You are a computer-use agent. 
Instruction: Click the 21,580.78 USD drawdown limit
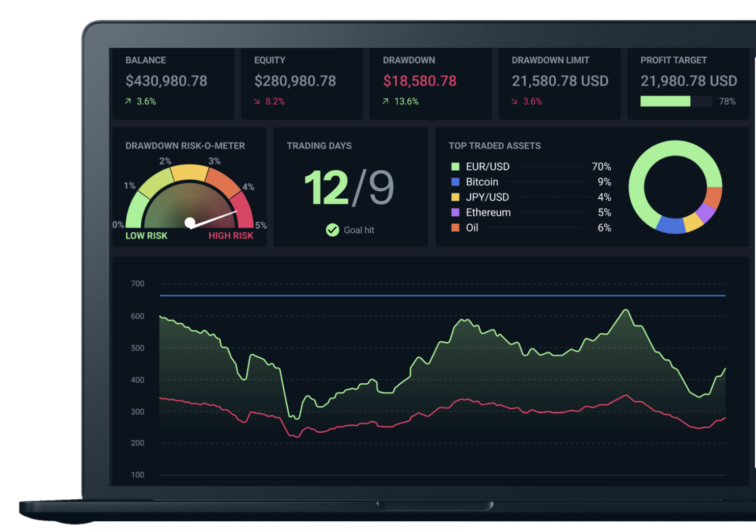[x=560, y=81]
